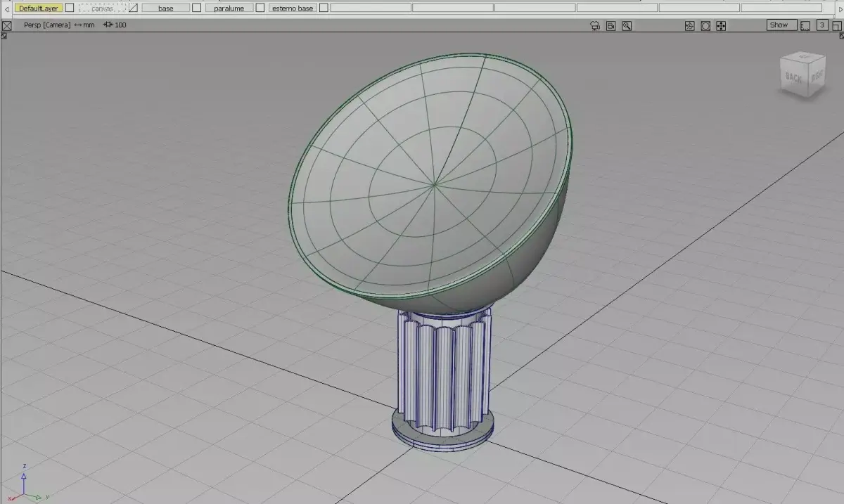
Task: Click the number 3 box
Action: 821,25
